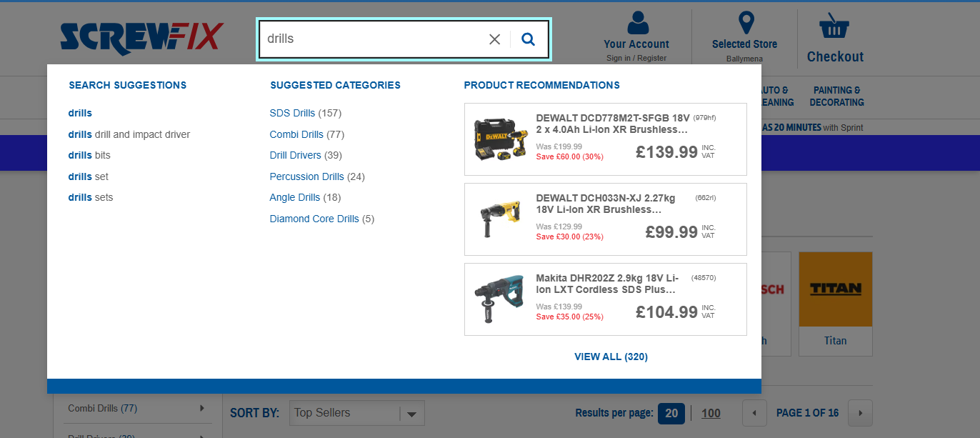
Task: Set results per page to 100
Action: pos(711,413)
